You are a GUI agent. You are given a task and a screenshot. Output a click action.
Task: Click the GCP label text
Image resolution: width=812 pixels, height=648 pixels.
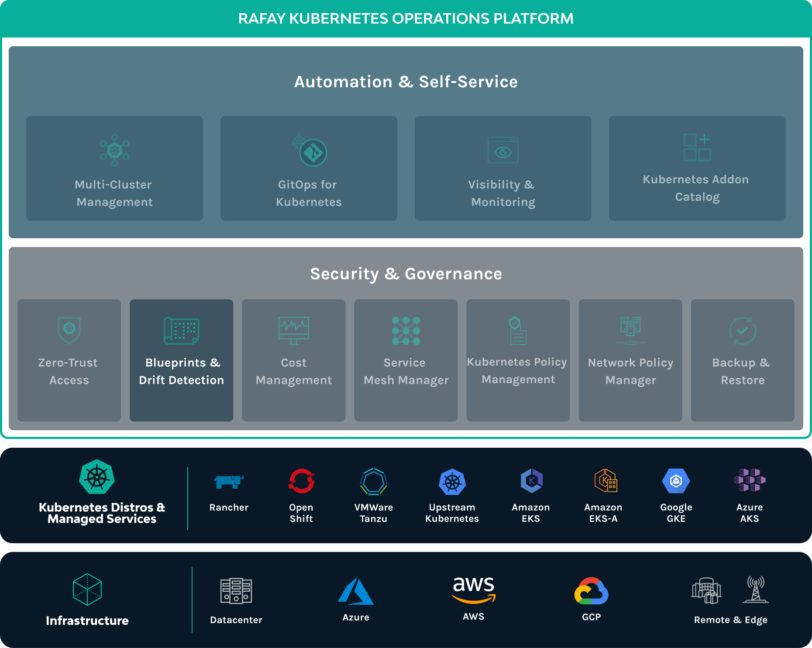(x=592, y=617)
